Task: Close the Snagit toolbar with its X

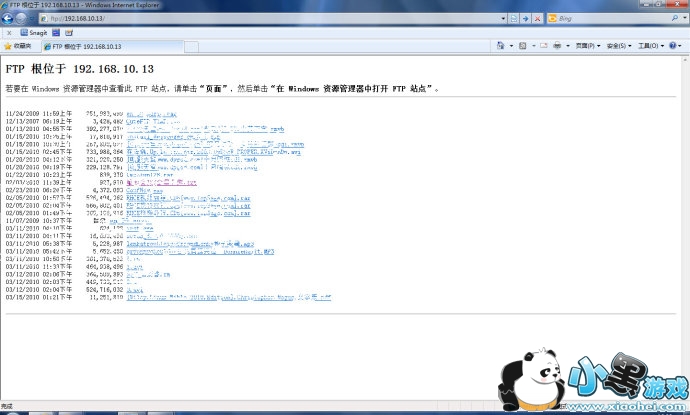Action: point(9,33)
